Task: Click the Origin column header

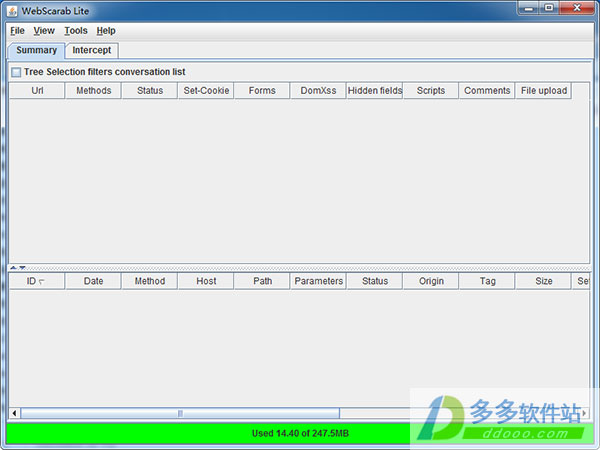Action: 431,281
